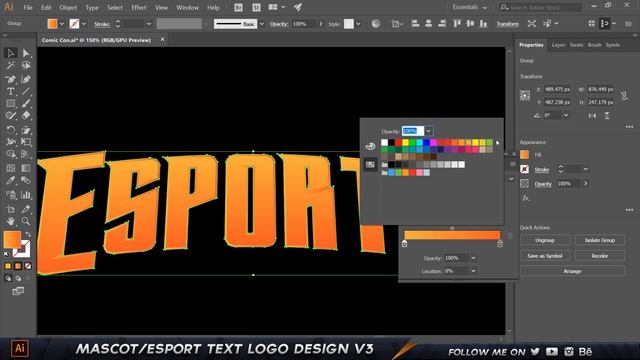Image resolution: width=640 pixels, height=360 pixels.
Task: Pick a transform reference point
Action: click(x=525, y=96)
